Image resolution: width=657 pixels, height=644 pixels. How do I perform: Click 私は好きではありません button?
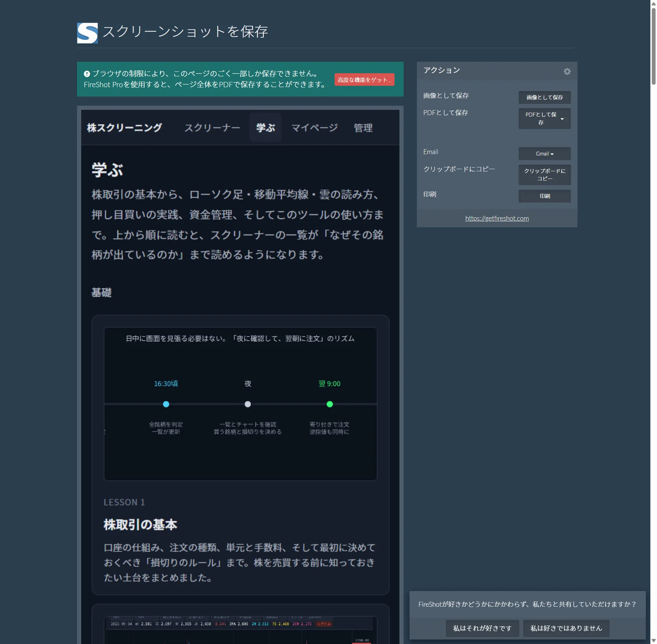pos(566,628)
